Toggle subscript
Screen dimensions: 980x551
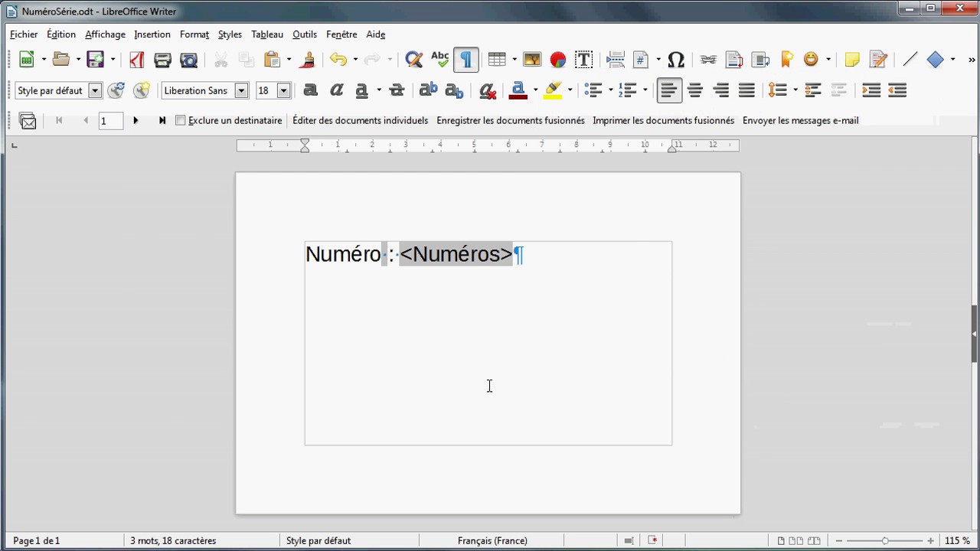[454, 90]
